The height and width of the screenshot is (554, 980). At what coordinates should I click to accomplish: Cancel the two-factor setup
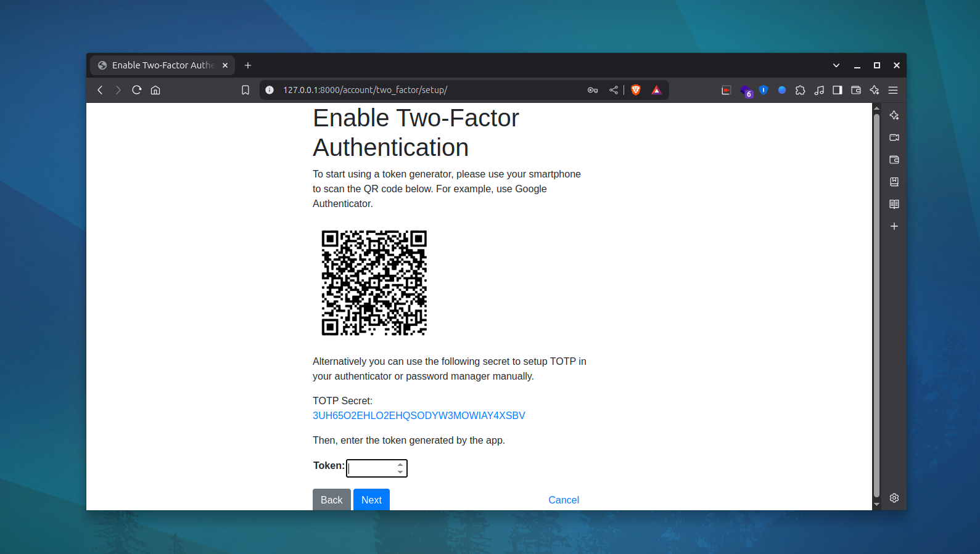564,500
